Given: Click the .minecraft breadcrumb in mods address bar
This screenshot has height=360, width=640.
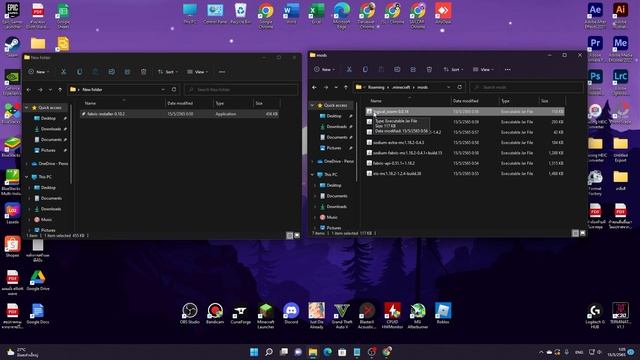Looking at the screenshot, I should 401,87.
